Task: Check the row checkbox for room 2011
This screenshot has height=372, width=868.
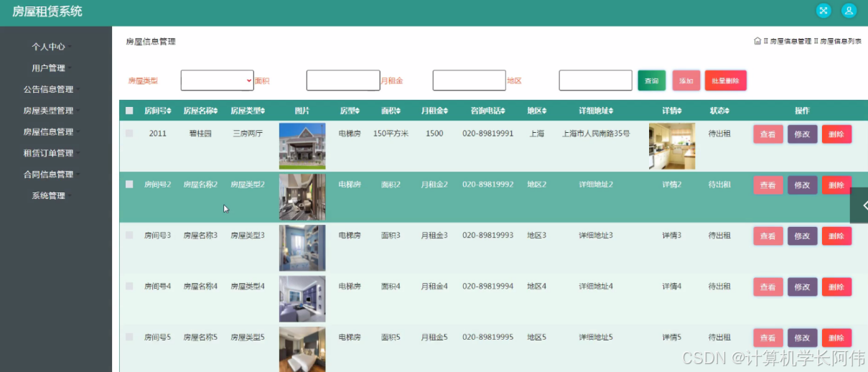Action: tap(129, 133)
